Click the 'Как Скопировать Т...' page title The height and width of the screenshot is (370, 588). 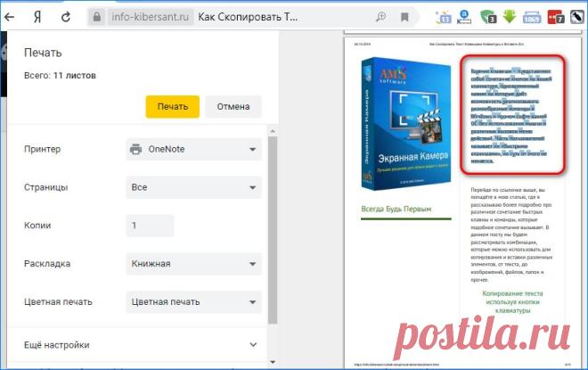248,17
